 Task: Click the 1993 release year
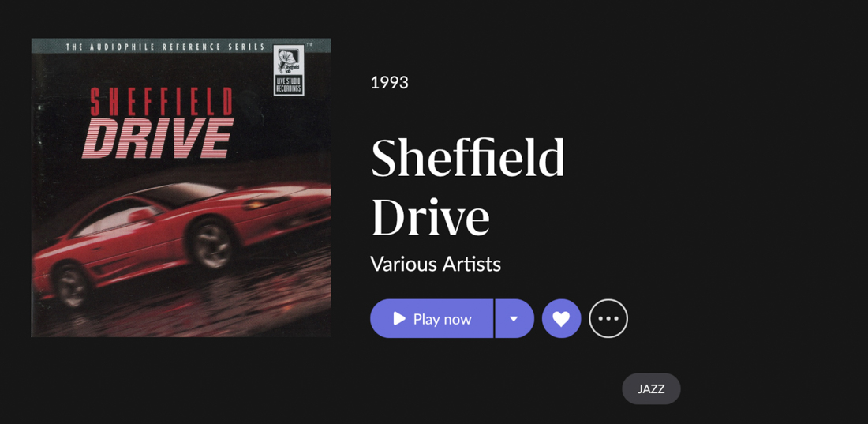coord(389,83)
